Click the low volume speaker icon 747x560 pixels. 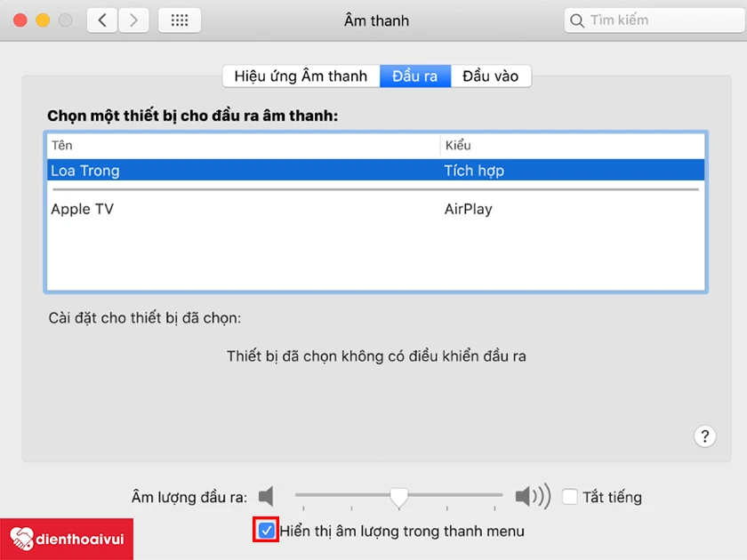[266, 497]
